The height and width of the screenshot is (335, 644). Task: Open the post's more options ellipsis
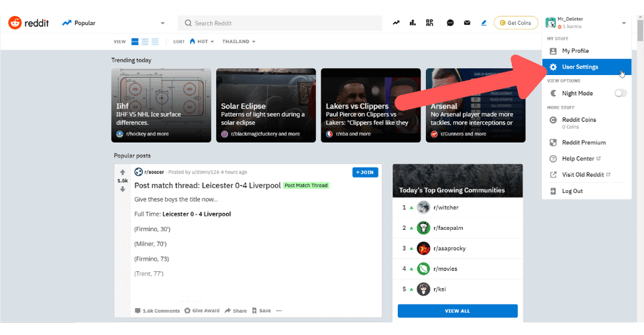coord(279,310)
